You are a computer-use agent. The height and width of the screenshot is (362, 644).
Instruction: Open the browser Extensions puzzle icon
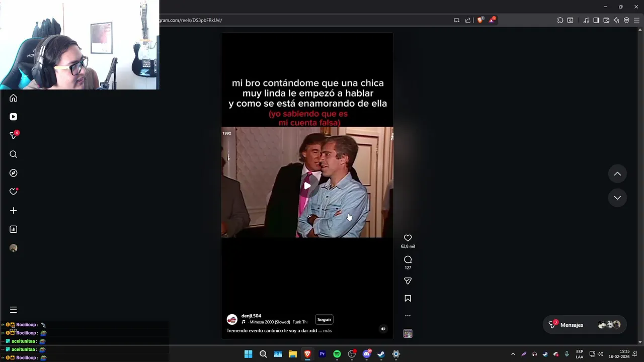(560, 20)
